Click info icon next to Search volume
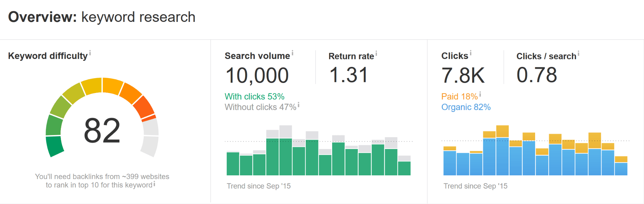This screenshot has width=644, height=204. tap(293, 53)
